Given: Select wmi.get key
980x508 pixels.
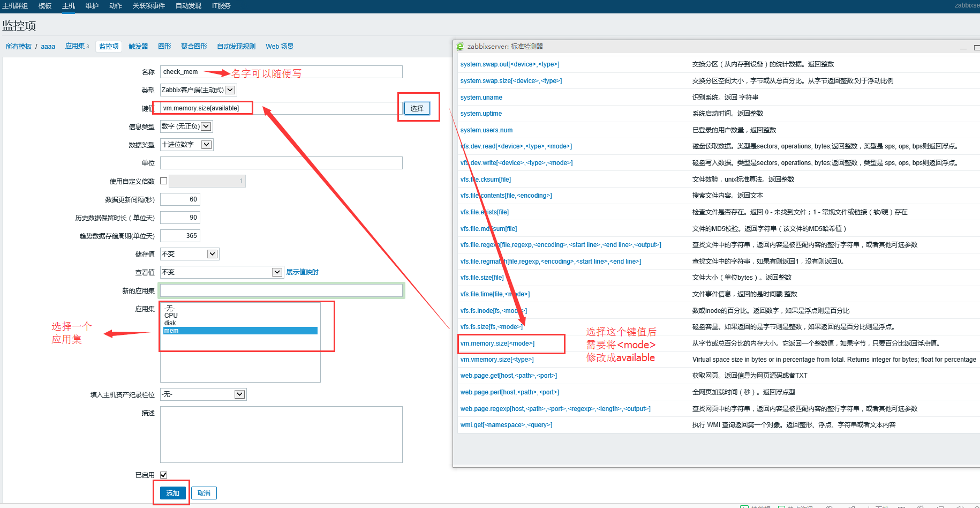Looking at the screenshot, I should (506, 425).
